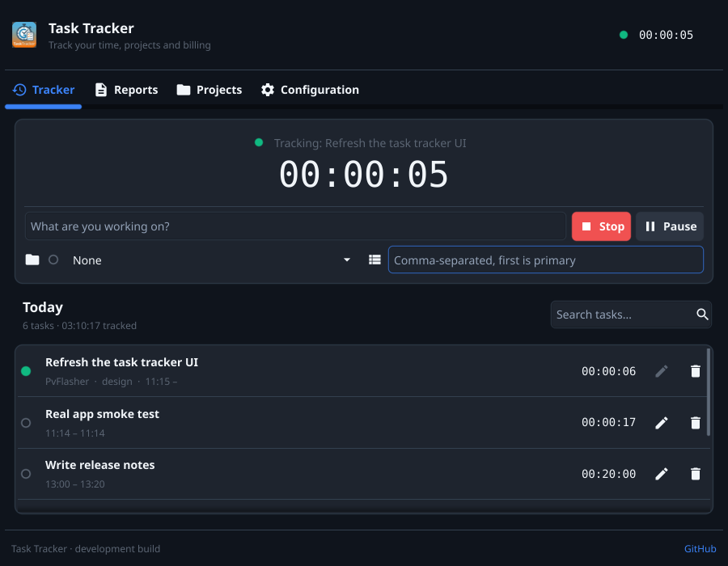Edit the Refresh the task tracker UI entry

662,371
